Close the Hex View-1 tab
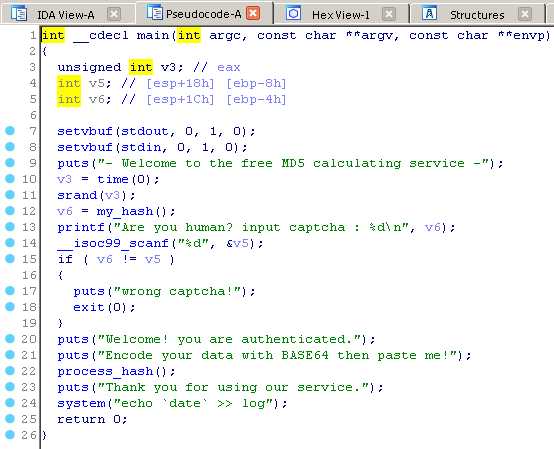This screenshot has height=449, width=554. click(389, 14)
